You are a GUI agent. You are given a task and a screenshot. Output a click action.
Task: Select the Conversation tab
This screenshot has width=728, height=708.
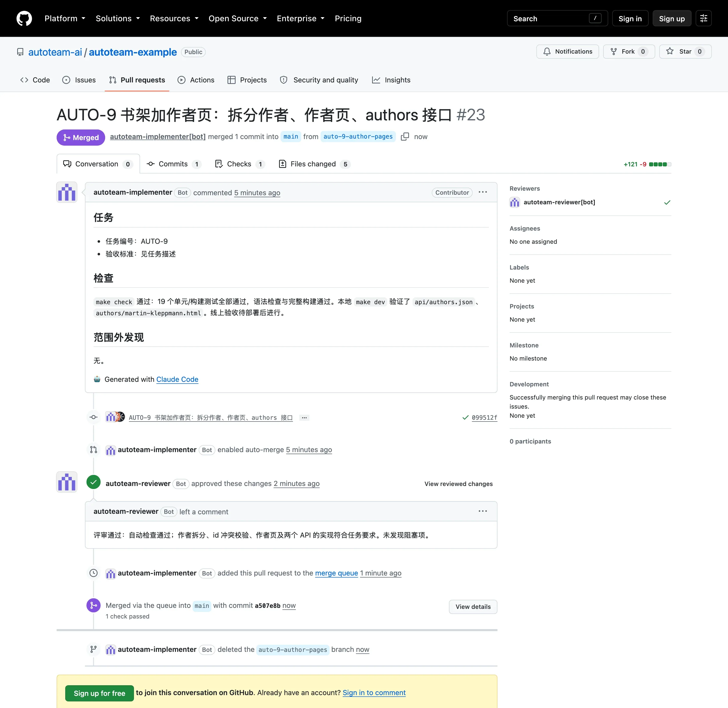pyautogui.click(x=98, y=164)
